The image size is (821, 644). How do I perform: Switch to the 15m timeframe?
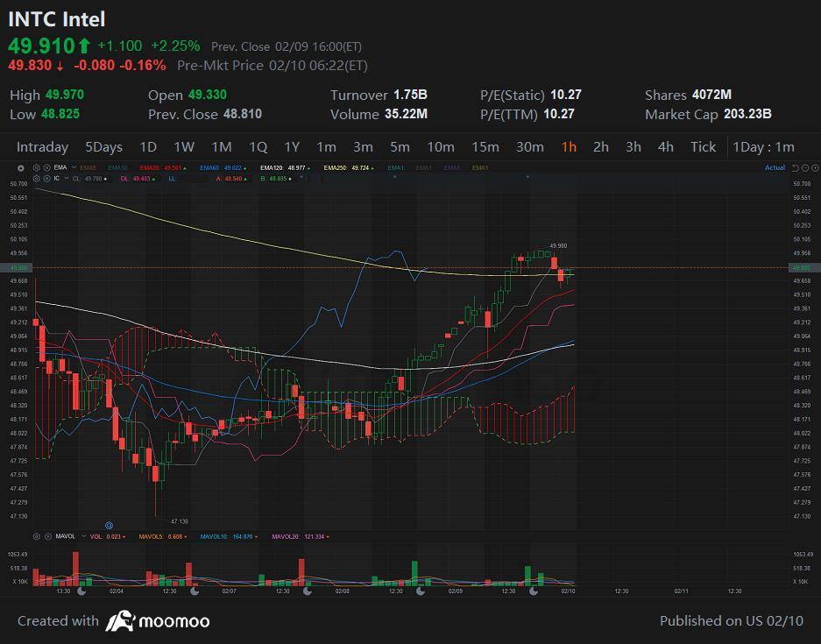pos(485,147)
